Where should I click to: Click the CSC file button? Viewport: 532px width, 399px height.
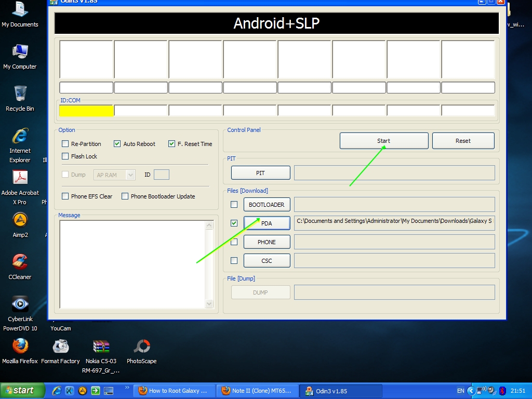pyautogui.click(x=267, y=261)
